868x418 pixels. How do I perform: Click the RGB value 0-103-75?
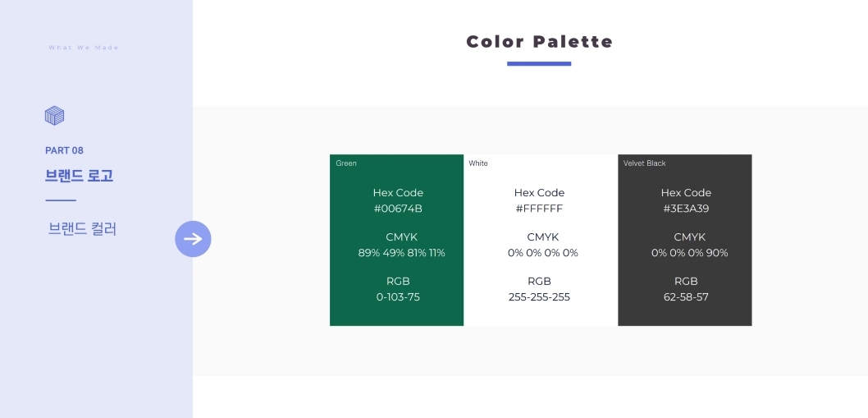[398, 297]
